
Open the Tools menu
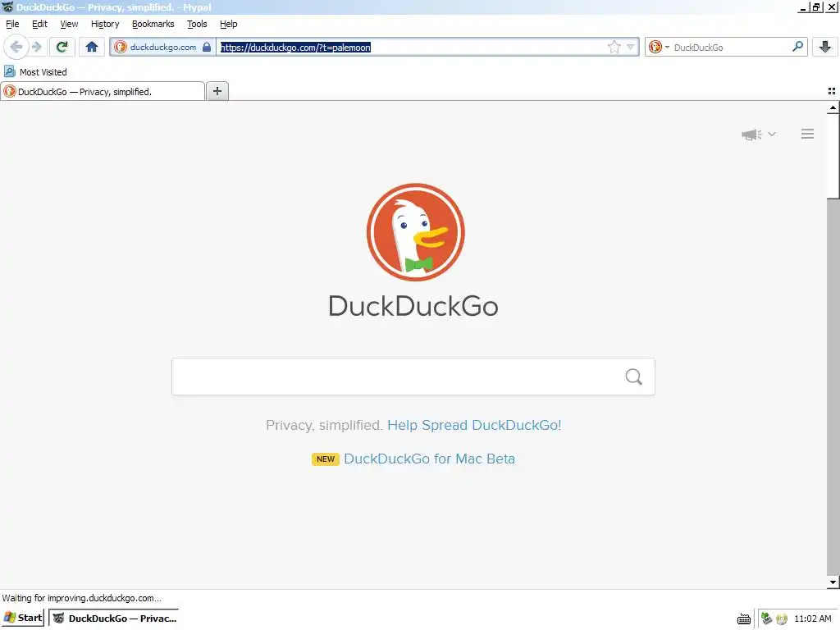(x=197, y=24)
